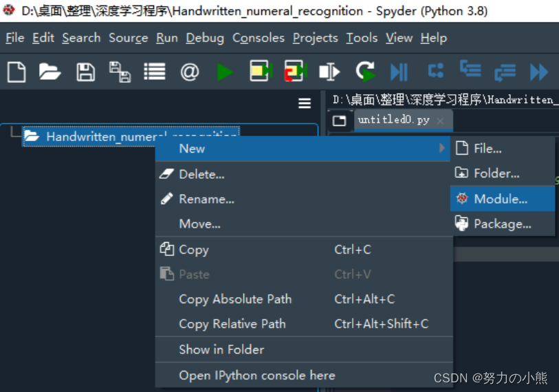The width and height of the screenshot is (559, 392).
Task: Run cell and advance icon
Action: pyautogui.click(x=296, y=71)
